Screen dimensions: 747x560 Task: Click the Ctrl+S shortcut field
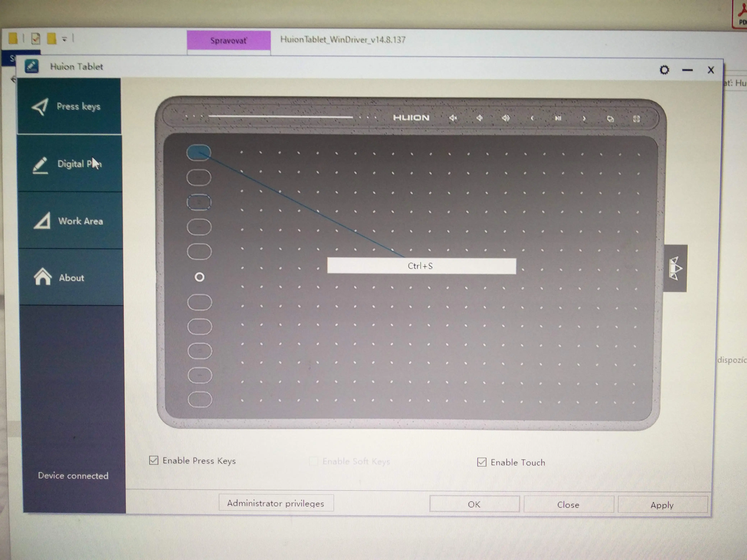(x=421, y=266)
